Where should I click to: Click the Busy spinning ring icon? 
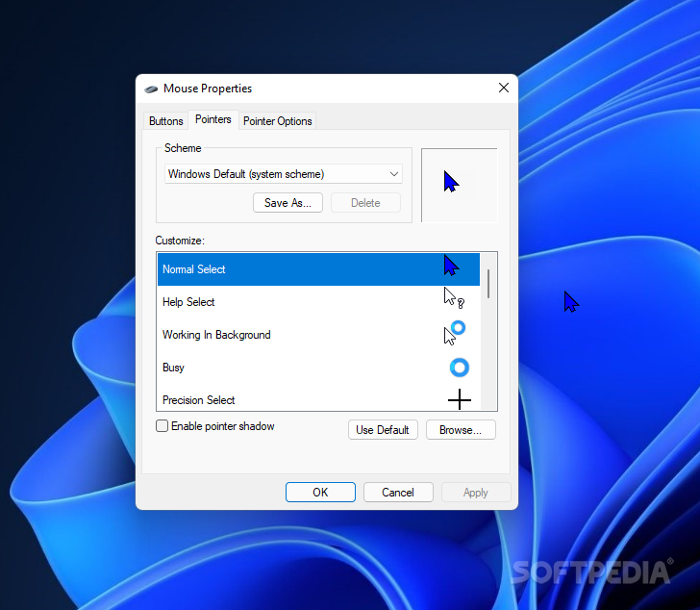[x=459, y=368]
